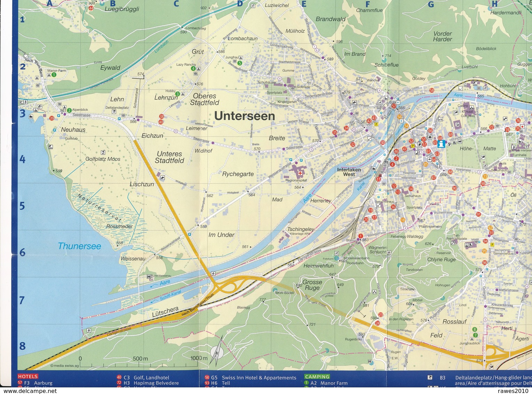
Task: Click the 'Interlaken West' station label
Action: point(349,172)
